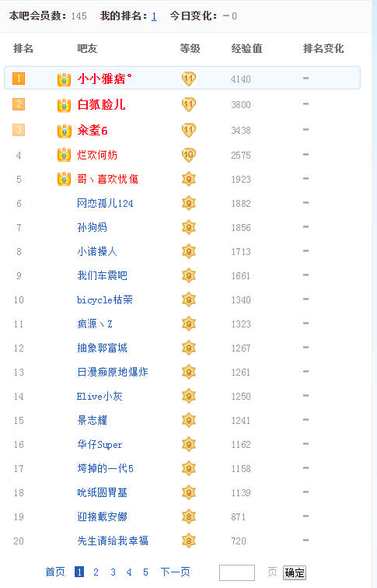377x588 pixels.
Task: Open 华仔Super's profile
Action: 99,444
